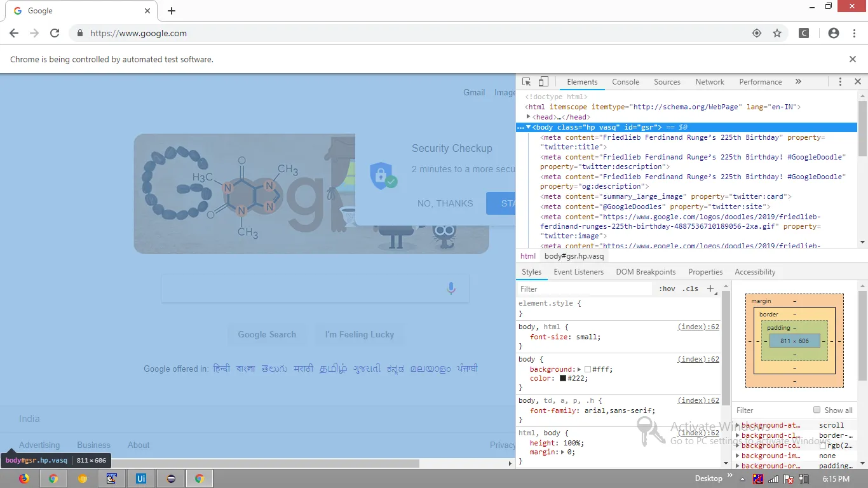
Task: Click the Security Checkup shield icon
Action: (383, 175)
